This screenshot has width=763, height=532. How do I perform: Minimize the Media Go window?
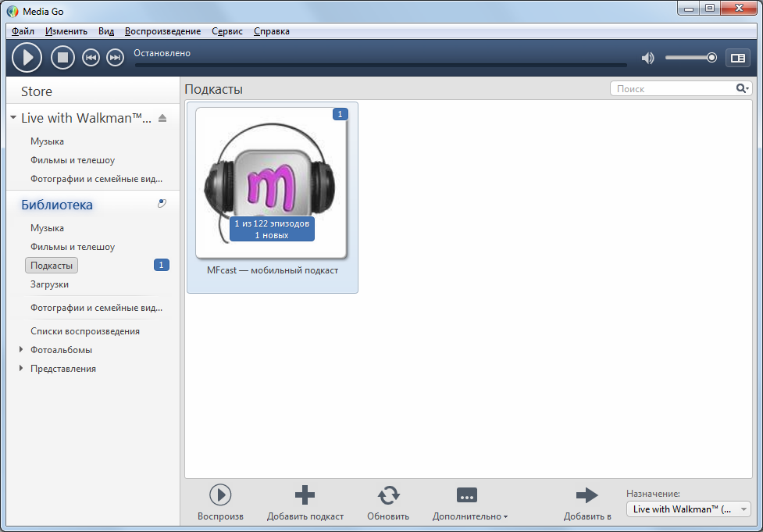(x=688, y=9)
